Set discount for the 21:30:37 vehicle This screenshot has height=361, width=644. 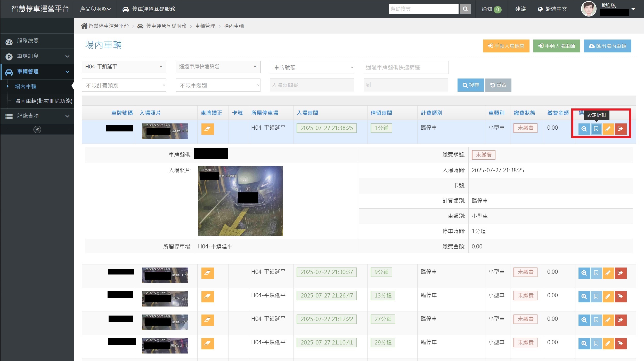pyautogui.click(x=596, y=273)
